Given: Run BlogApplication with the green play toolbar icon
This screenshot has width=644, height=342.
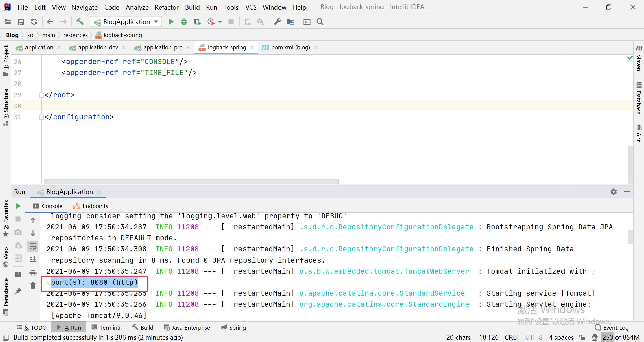Looking at the screenshot, I should [x=171, y=22].
